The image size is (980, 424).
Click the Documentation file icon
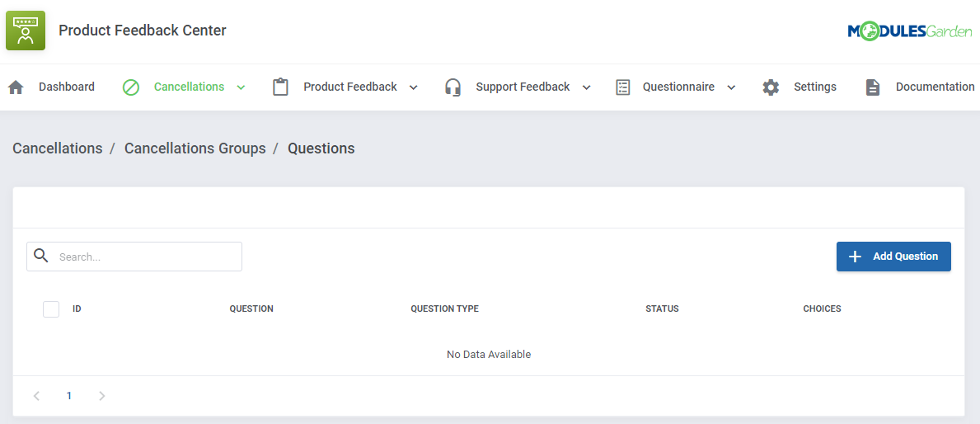tap(873, 87)
